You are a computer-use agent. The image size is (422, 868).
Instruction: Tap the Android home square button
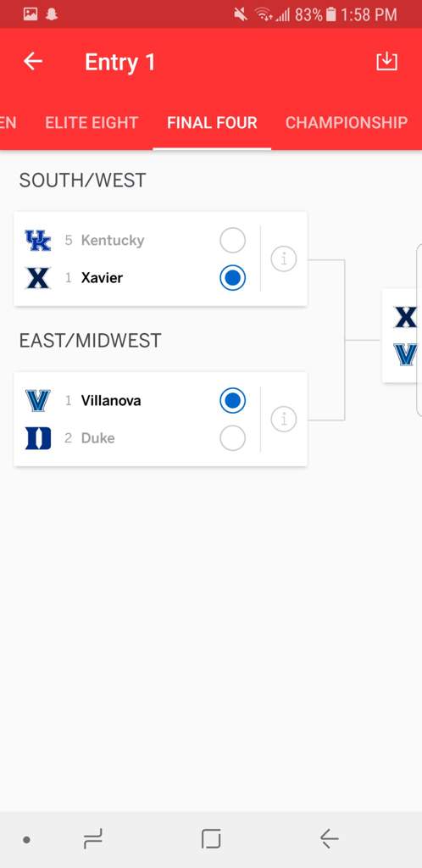point(211,840)
